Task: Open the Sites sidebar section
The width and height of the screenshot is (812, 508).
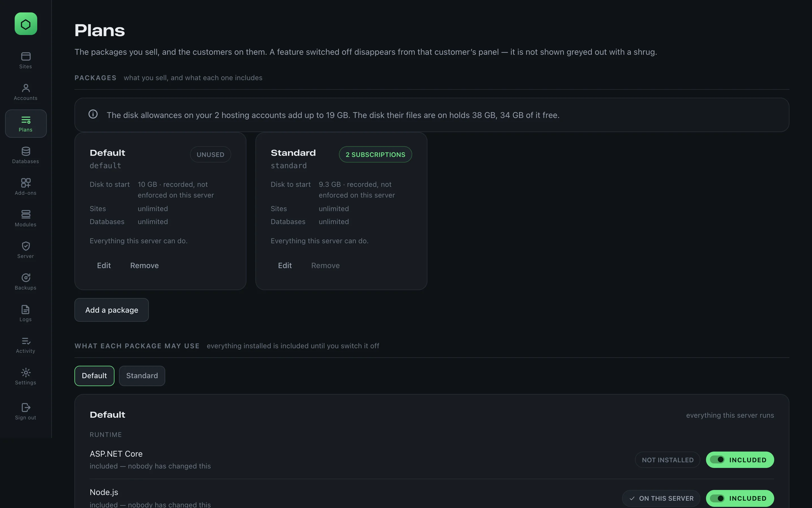Action: [x=26, y=60]
